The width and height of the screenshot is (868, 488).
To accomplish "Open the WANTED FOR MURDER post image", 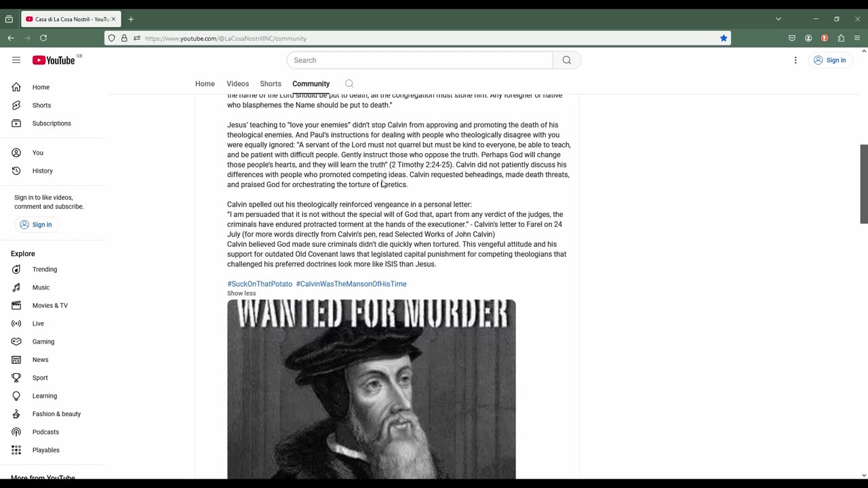I will point(372,389).
